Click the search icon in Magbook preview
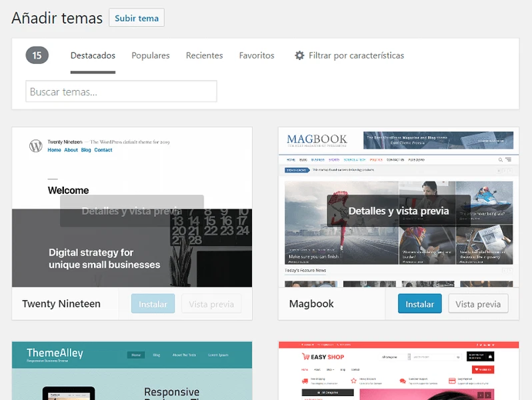532x400 pixels. coord(500,160)
